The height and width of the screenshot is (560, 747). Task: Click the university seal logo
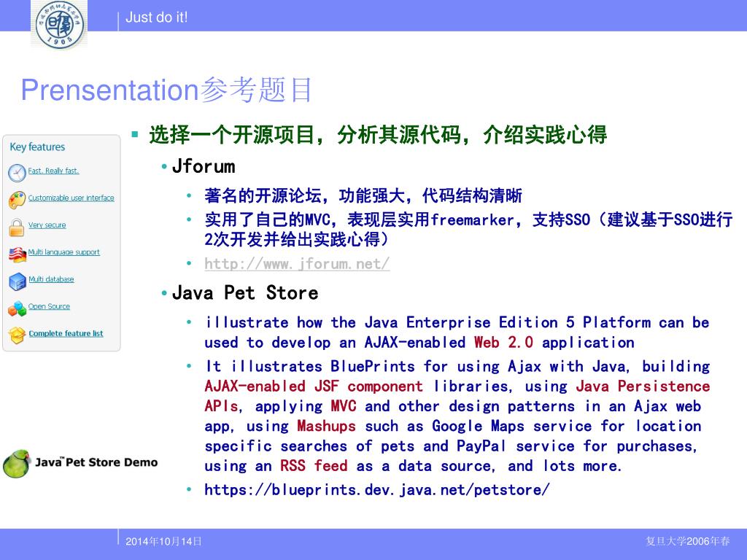click(59, 24)
